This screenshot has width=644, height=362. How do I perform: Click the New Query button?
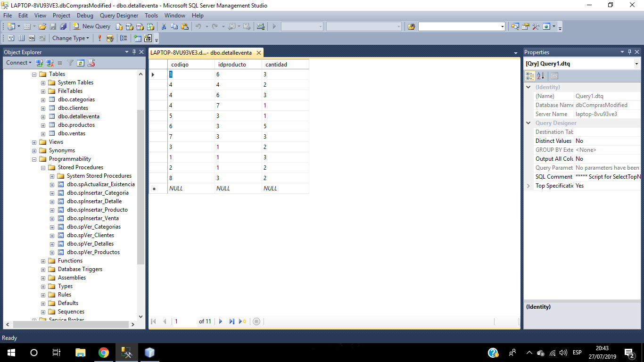(92, 26)
